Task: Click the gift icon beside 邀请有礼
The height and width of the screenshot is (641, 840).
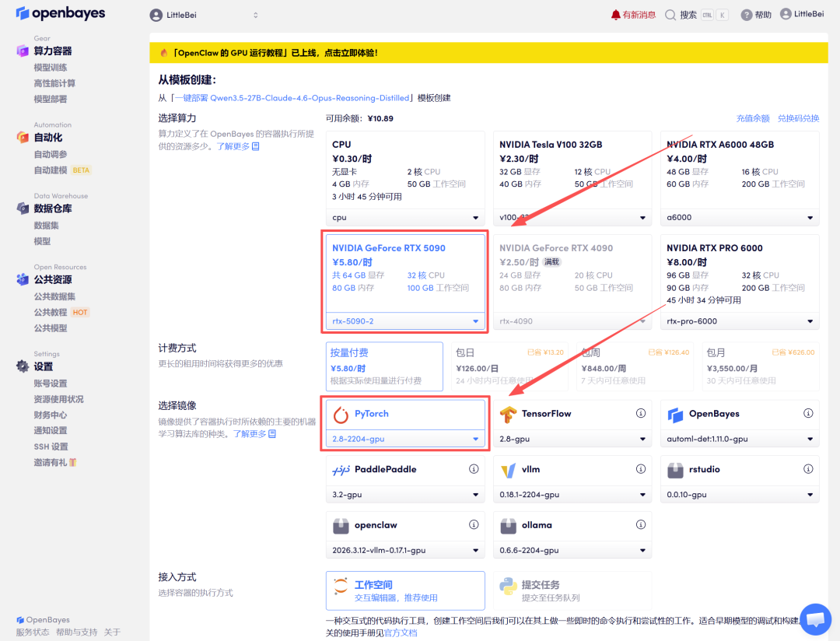Action: coord(73,462)
